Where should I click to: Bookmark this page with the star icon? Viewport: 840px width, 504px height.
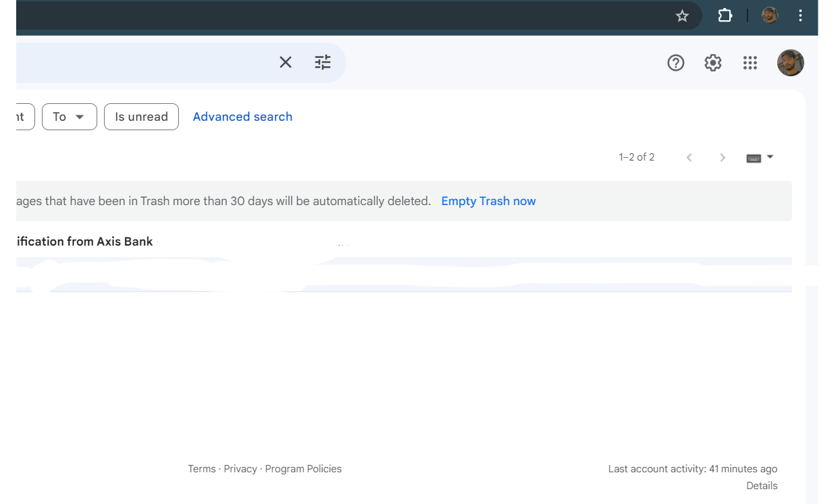pos(682,15)
